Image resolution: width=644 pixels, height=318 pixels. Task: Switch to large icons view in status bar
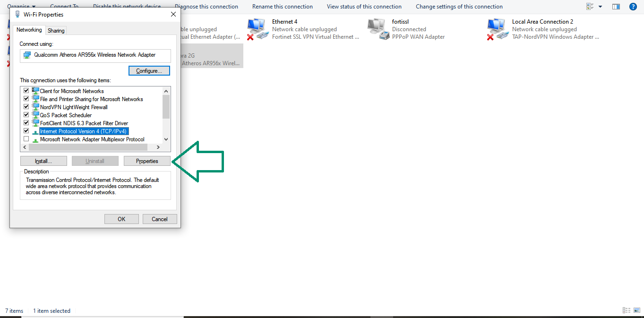click(636, 310)
